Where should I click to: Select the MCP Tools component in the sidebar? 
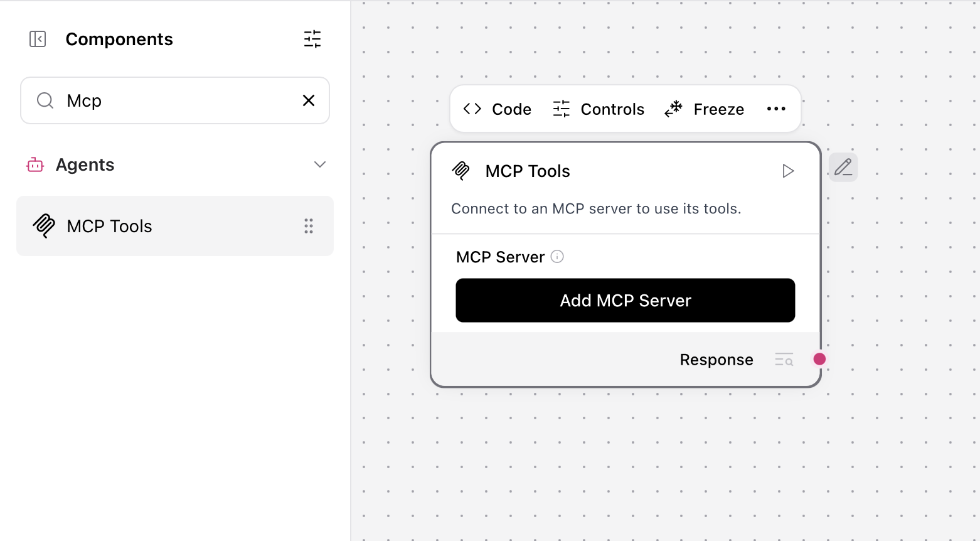pos(110,226)
